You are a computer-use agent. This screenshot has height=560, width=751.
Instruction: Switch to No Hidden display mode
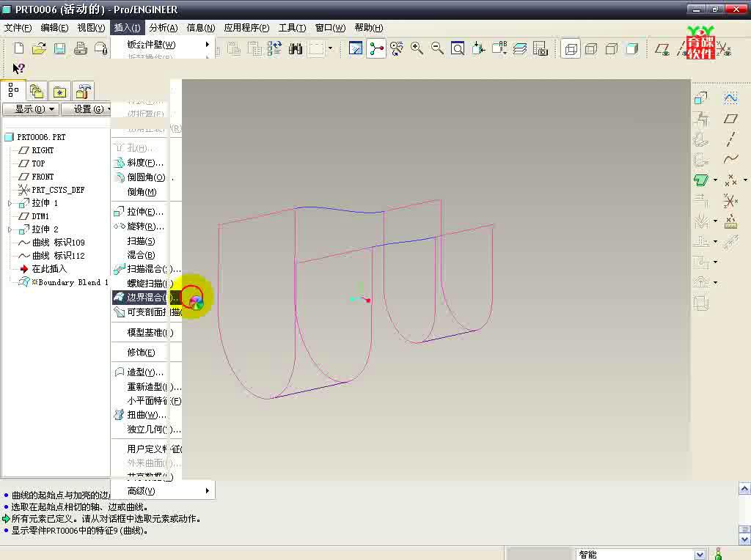pyautogui.click(x=612, y=48)
